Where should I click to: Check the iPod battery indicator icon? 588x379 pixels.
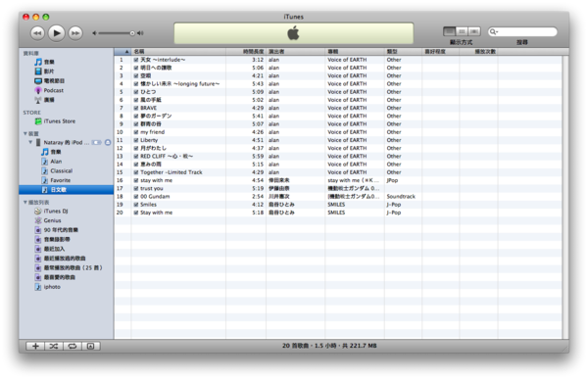pyautogui.click(x=97, y=142)
